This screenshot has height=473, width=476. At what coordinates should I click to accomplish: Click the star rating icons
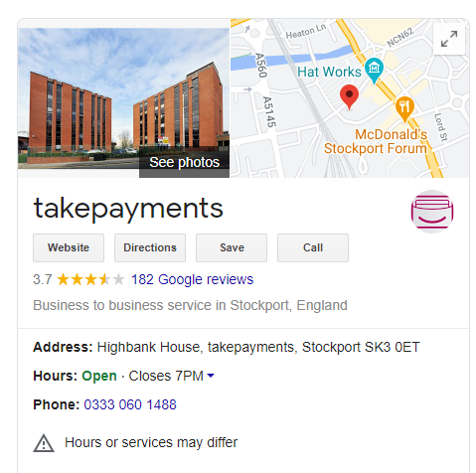[90, 279]
